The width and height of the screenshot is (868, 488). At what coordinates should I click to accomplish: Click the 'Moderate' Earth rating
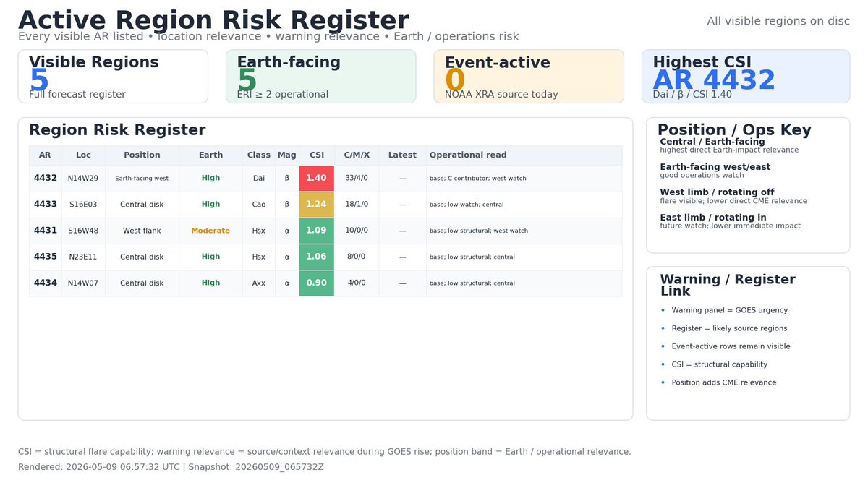pyautogui.click(x=210, y=231)
